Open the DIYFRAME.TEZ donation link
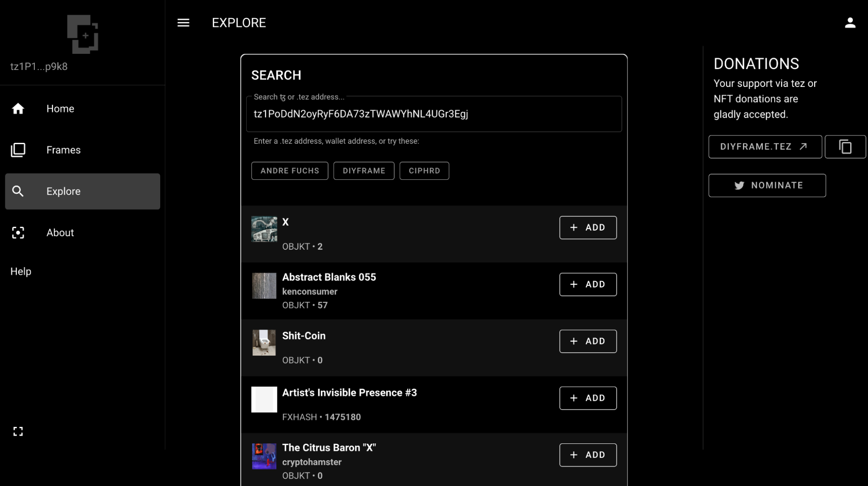The height and width of the screenshot is (486, 868). [765, 147]
